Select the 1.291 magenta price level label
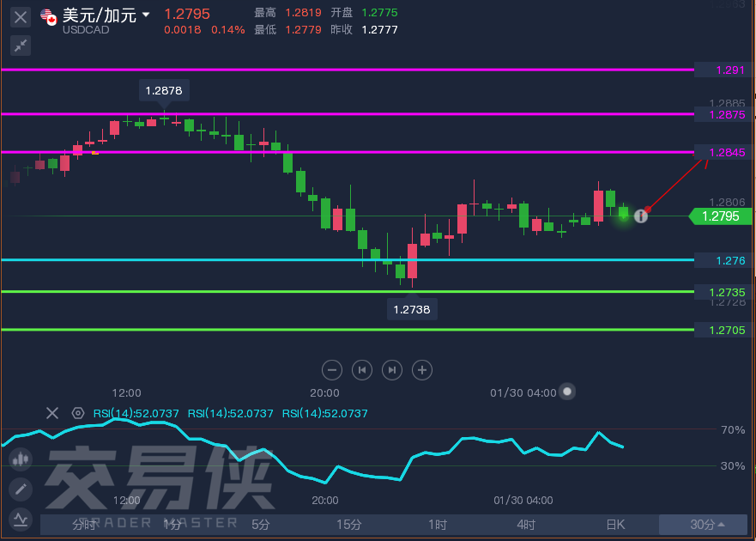 [723, 70]
